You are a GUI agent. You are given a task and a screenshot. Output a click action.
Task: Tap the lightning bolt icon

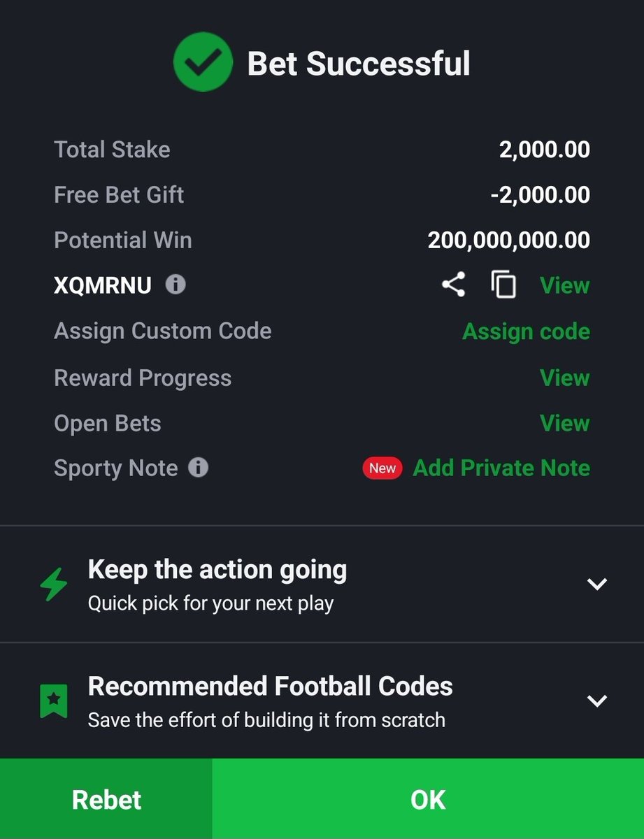[x=54, y=585]
